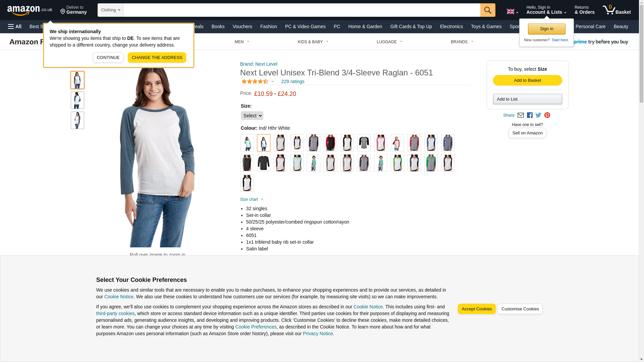Share product on Twitter icon
The image size is (644, 362).
click(x=538, y=115)
